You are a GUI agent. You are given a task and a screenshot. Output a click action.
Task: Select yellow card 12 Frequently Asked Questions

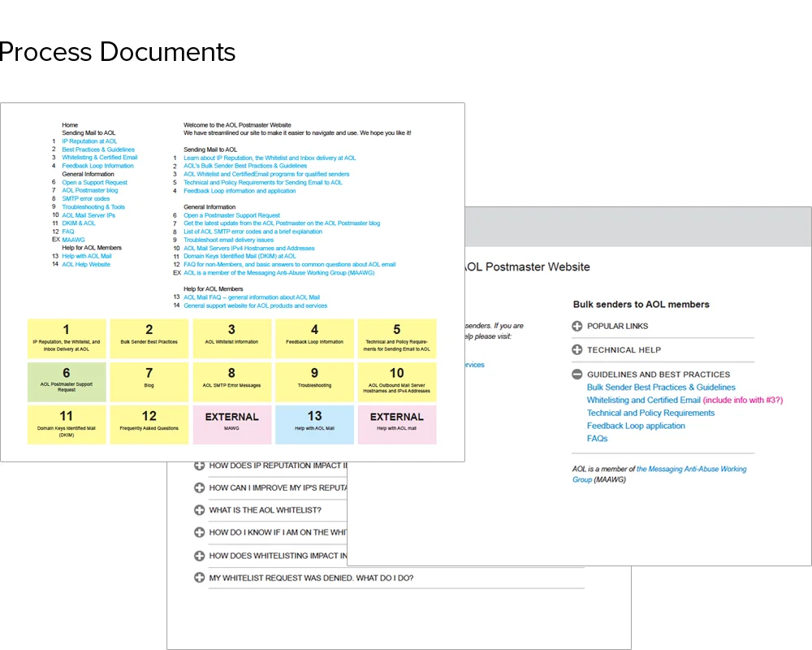click(x=149, y=425)
